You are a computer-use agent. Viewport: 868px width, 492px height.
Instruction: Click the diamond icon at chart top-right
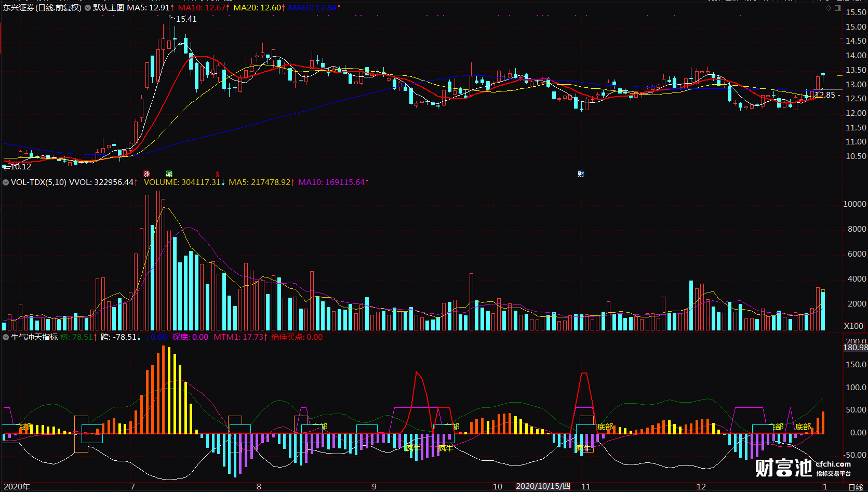[x=828, y=8]
